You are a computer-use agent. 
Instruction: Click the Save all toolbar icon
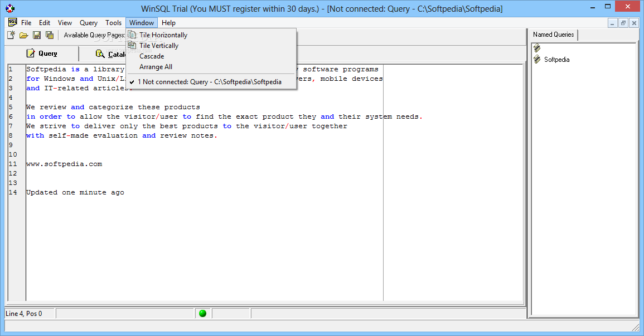point(50,35)
